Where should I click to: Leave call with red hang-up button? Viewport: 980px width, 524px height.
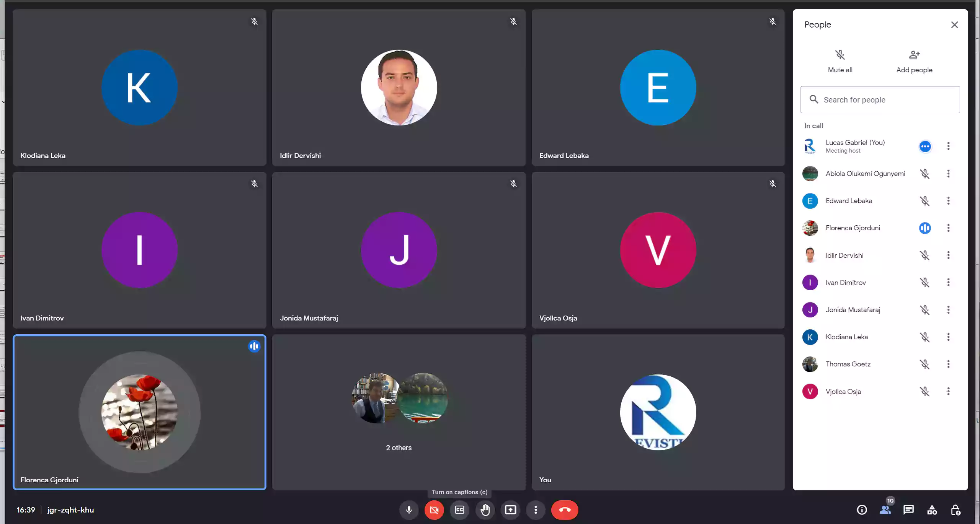(565, 510)
